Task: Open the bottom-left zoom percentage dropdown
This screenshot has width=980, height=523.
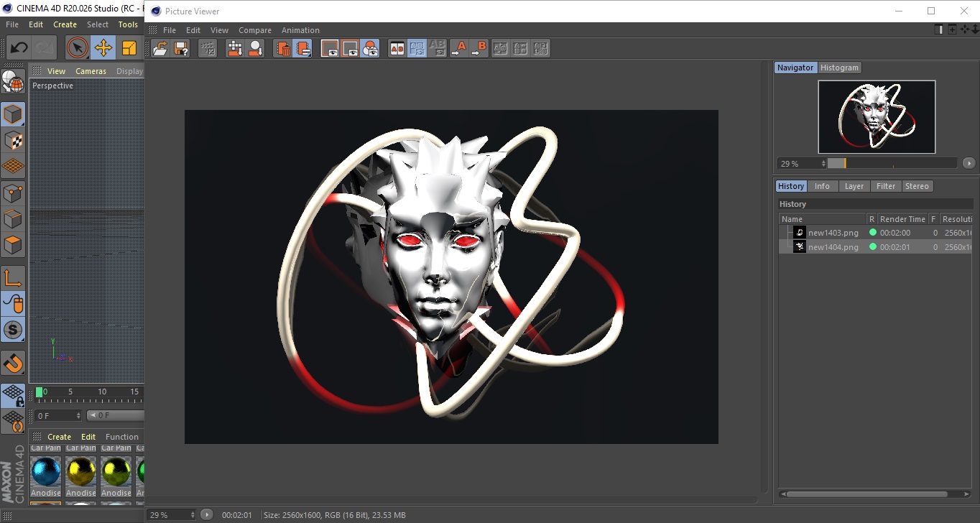Action: [x=171, y=515]
